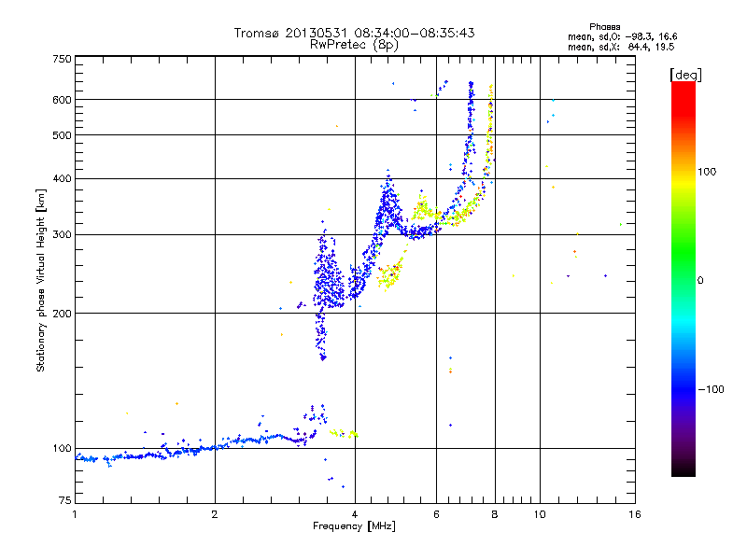Click the x-axis tick label '10'

(540, 514)
